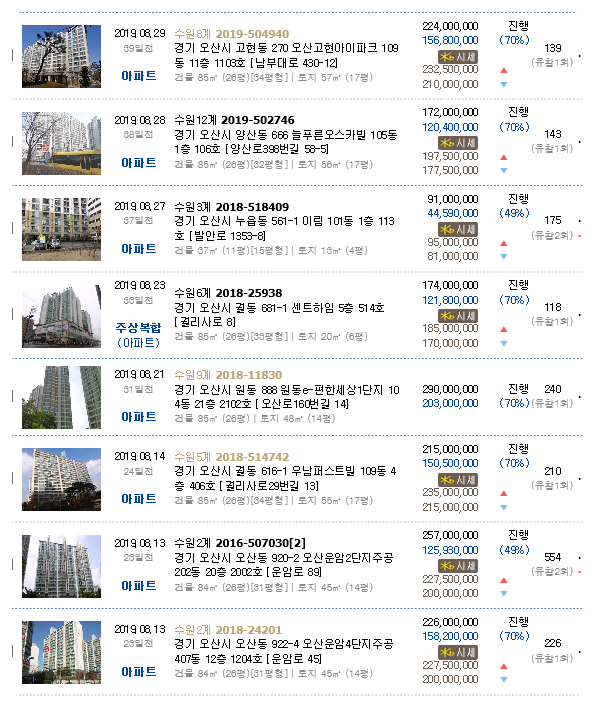Click blue down triangle beside 177,500,000
Image resolution: width=595 pixels, height=709 pixels.
click(x=504, y=170)
